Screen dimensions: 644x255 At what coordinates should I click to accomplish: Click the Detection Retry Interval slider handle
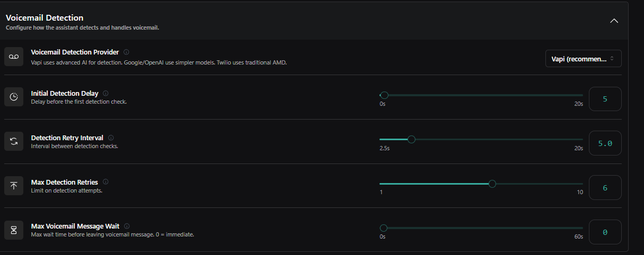411,140
